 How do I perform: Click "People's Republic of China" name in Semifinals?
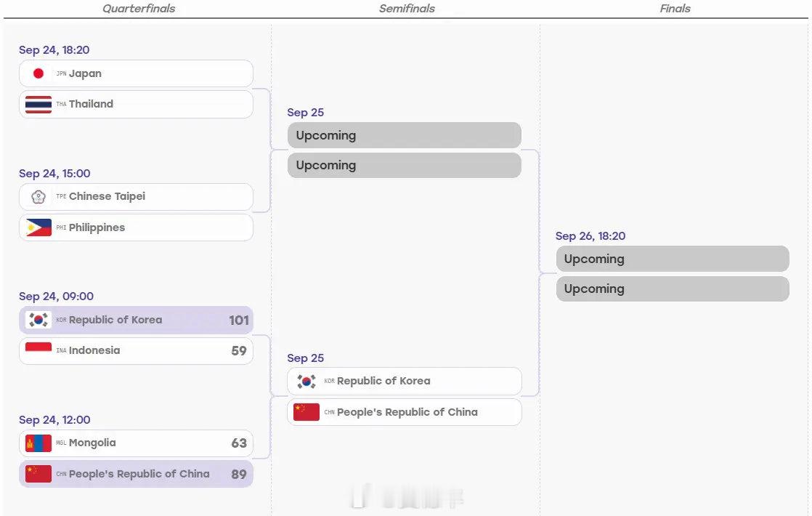click(407, 412)
